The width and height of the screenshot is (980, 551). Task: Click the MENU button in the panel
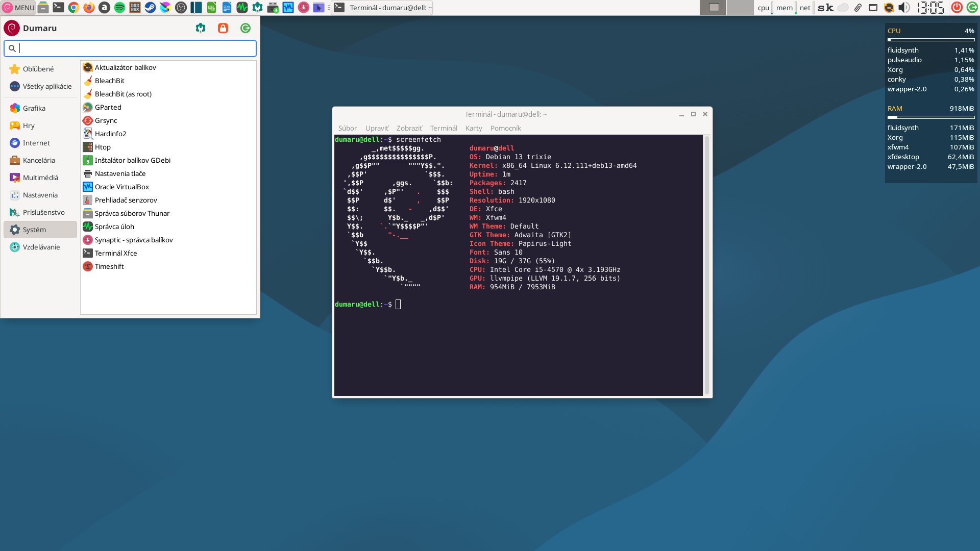click(18, 8)
